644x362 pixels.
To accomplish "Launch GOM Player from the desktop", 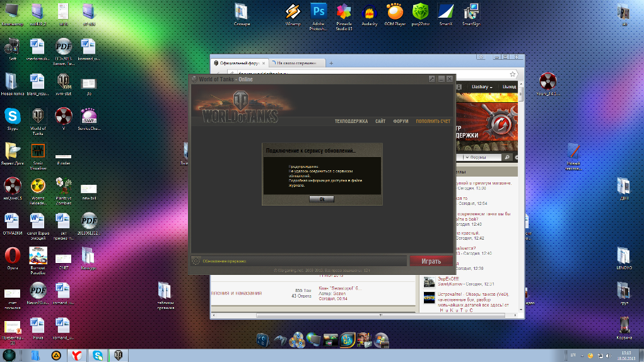I will pos(395,13).
